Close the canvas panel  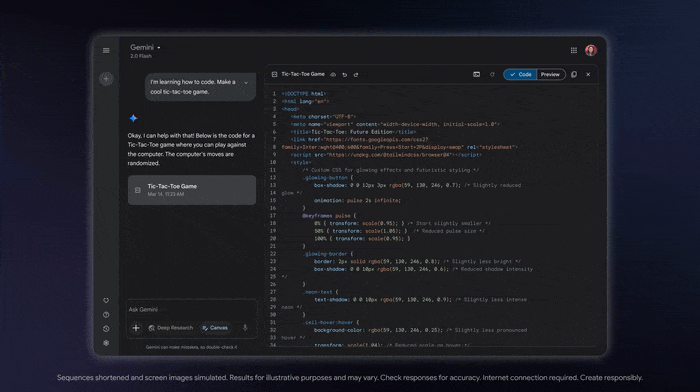point(588,75)
